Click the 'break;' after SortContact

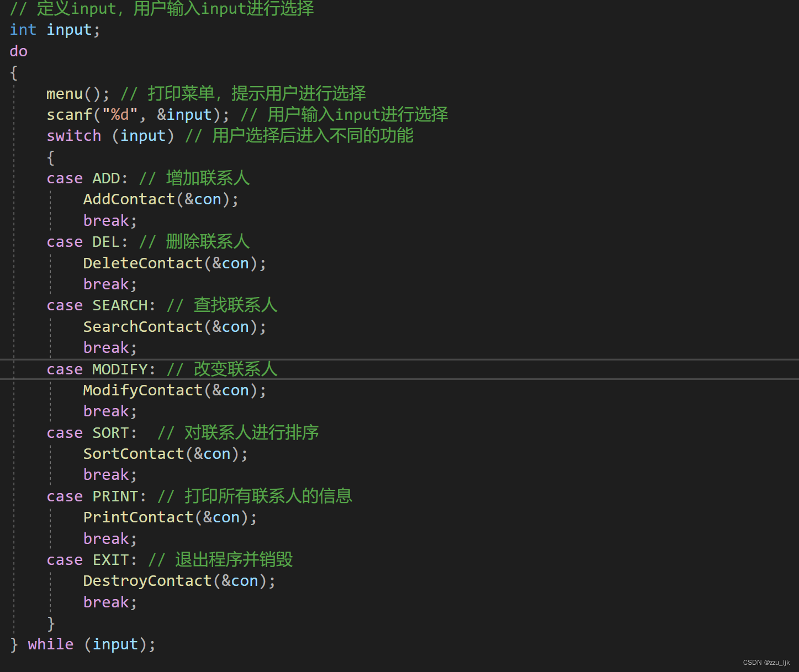point(110,475)
